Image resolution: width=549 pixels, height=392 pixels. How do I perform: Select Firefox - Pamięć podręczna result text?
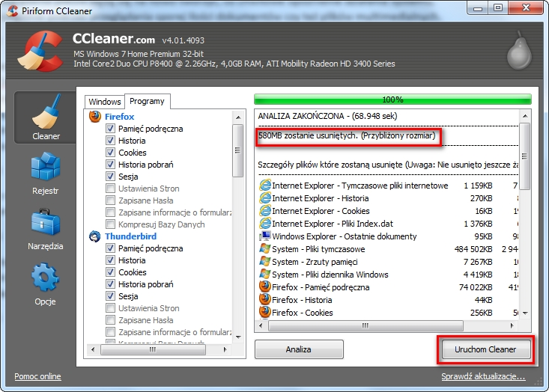click(x=321, y=287)
